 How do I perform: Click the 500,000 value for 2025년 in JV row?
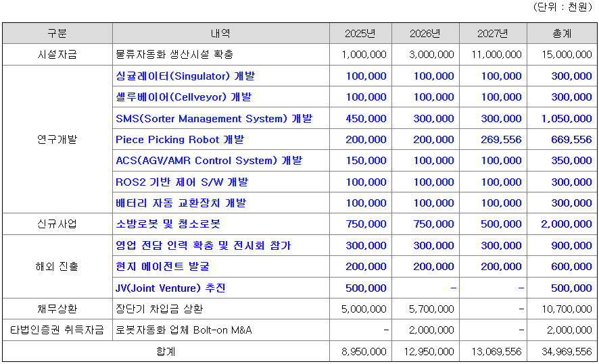[x=366, y=288]
